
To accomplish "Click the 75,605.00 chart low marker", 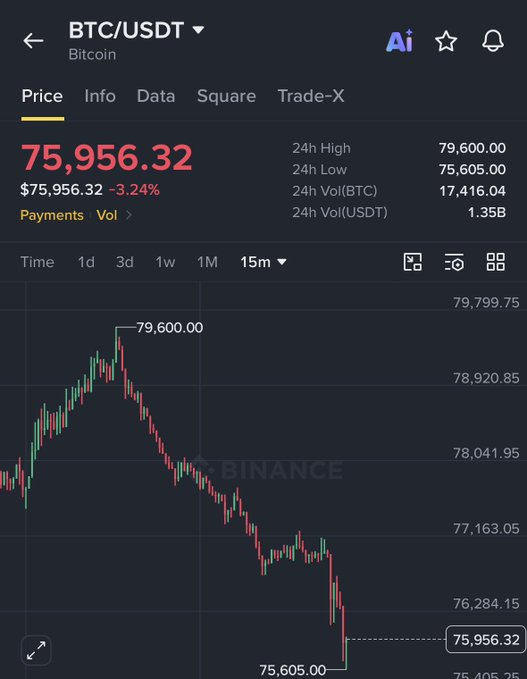I will point(293,670).
